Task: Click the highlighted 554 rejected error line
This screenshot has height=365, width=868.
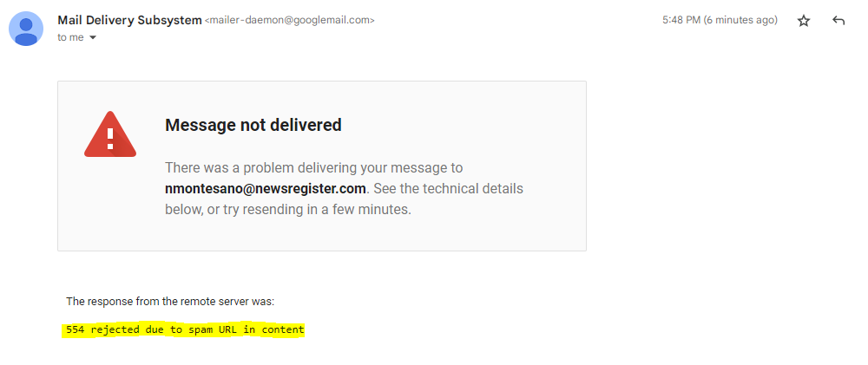Action: click(x=185, y=330)
